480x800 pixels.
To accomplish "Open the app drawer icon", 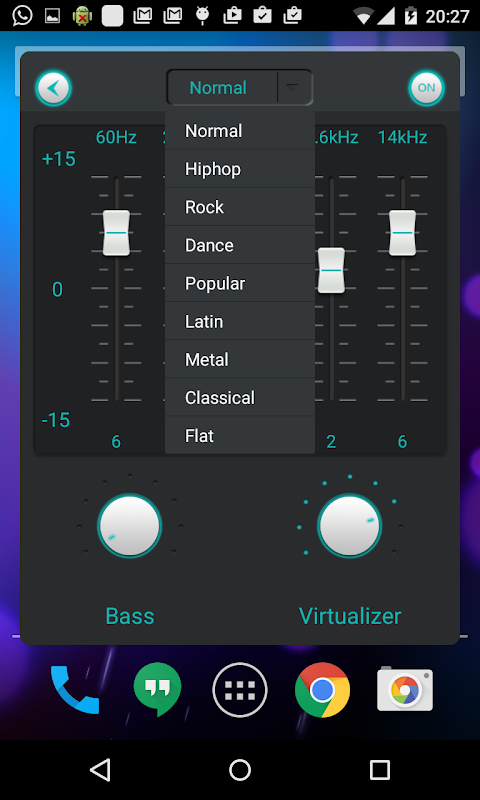I will [240, 690].
